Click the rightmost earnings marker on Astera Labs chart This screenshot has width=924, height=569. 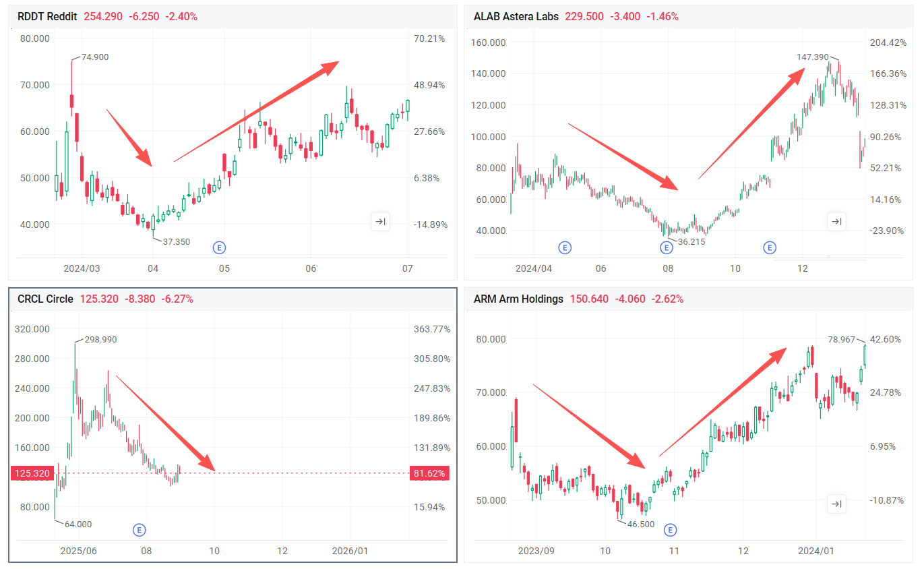(x=770, y=247)
